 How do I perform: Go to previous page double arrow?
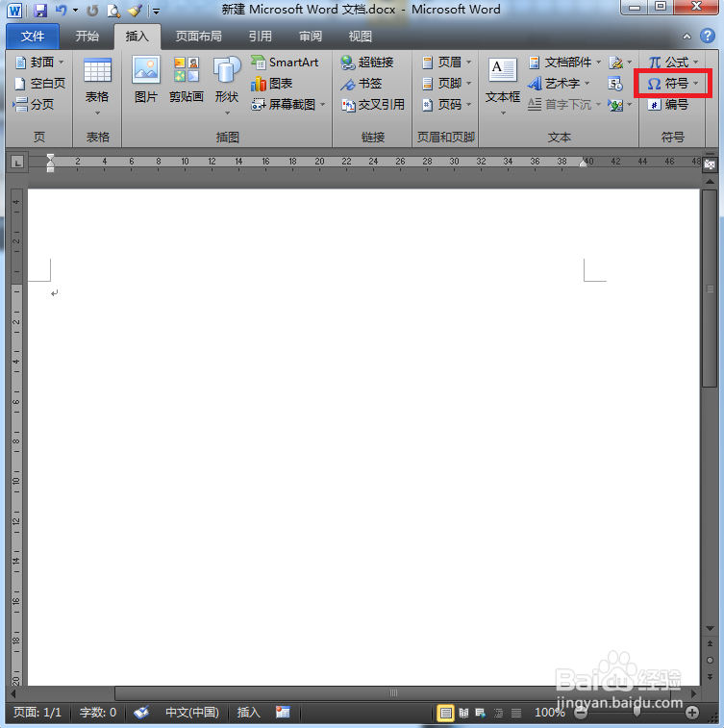click(x=710, y=643)
